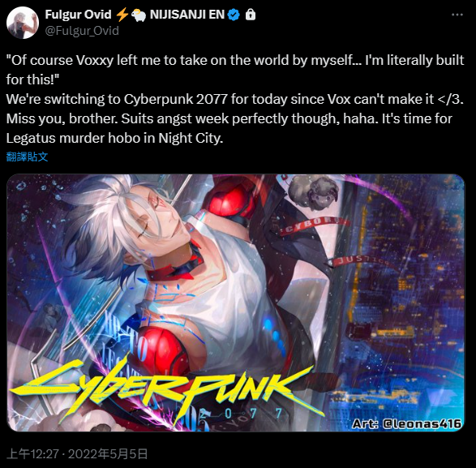Image resolution: width=476 pixels, height=468 pixels.
Task: Click the NIJISANJI EN label in the name
Action: point(187,15)
